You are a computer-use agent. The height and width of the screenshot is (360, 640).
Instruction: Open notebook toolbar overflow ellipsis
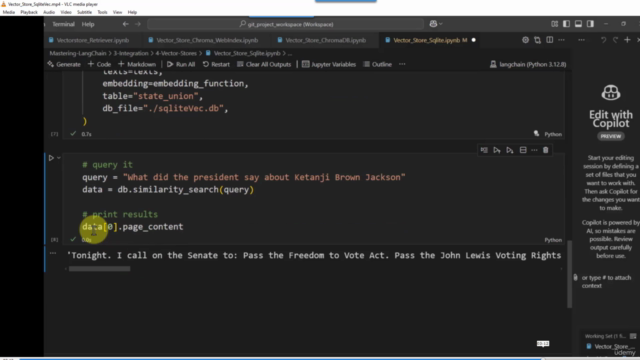[x=402, y=64]
